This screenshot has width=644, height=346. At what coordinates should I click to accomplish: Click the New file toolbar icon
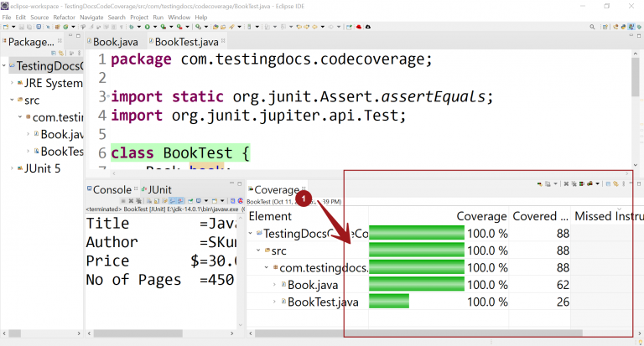pyautogui.click(x=5, y=27)
